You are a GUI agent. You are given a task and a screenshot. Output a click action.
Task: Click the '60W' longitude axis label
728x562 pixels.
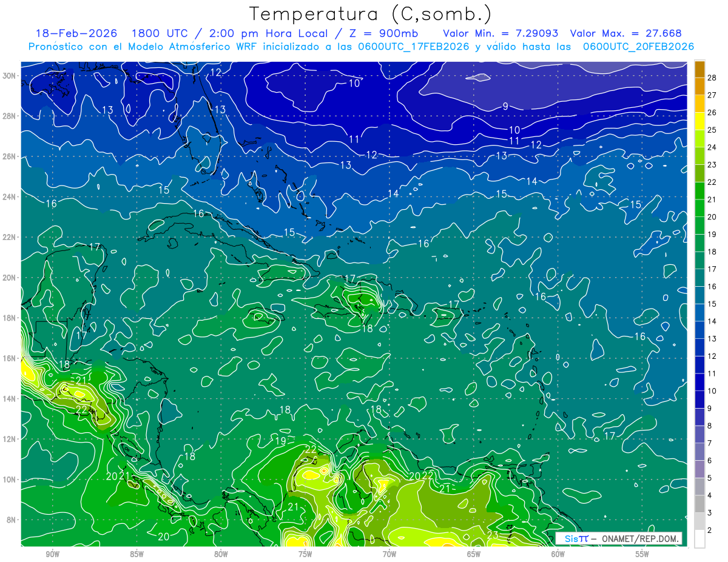[x=558, y=554]
